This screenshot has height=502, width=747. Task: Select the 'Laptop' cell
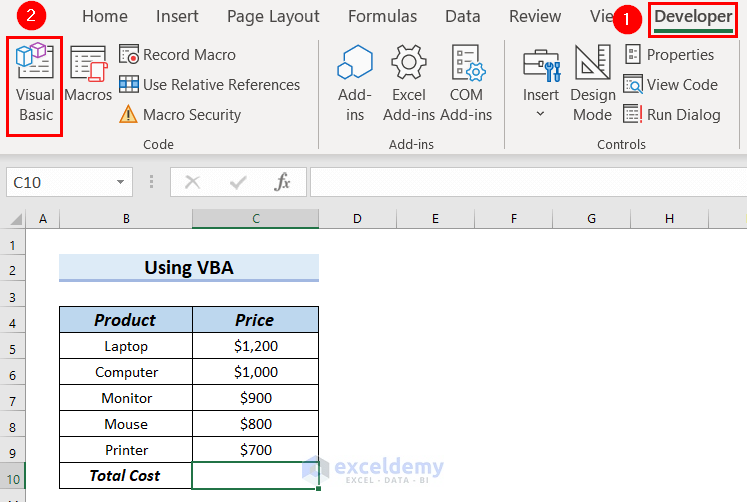coord(126,346)
